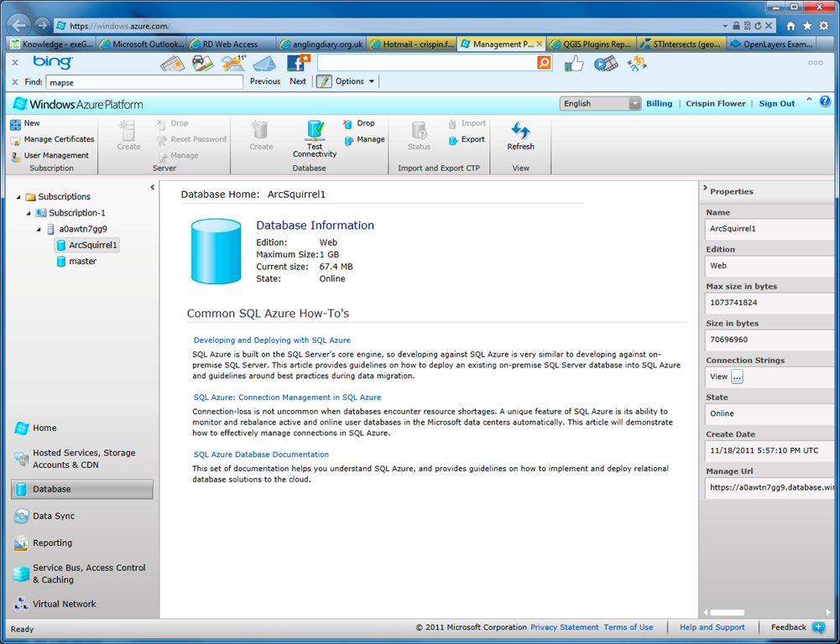Click the Sign Out link

[x=777, y=104]
